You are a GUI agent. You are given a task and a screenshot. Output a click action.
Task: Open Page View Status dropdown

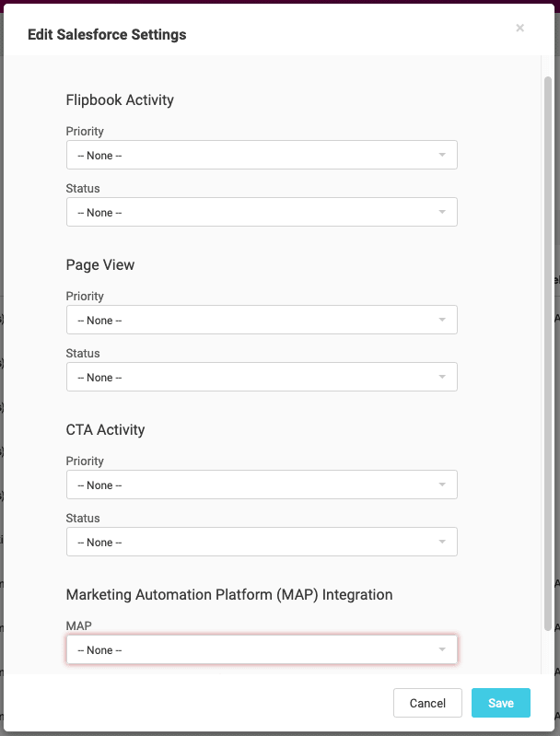coord(262,377)
